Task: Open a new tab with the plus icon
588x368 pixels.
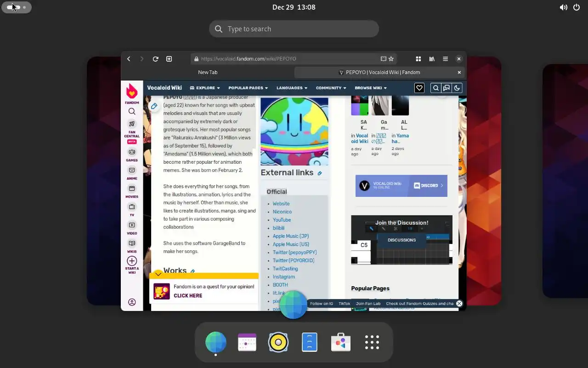Action: point(169,59)
